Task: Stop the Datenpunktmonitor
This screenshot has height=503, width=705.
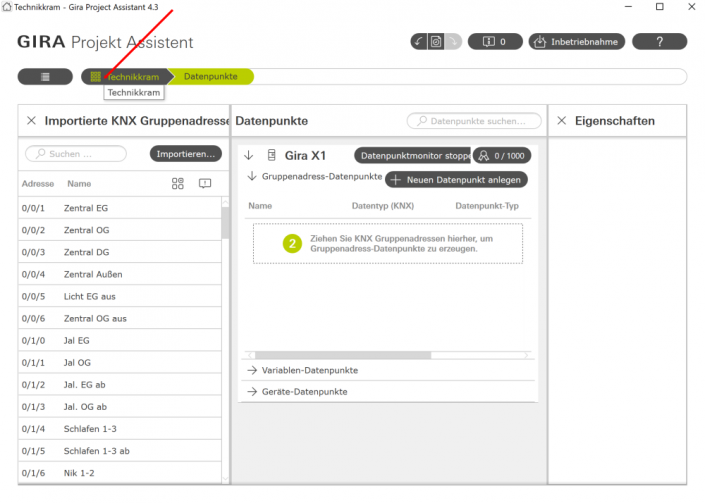Action: (x=412, y=156)
